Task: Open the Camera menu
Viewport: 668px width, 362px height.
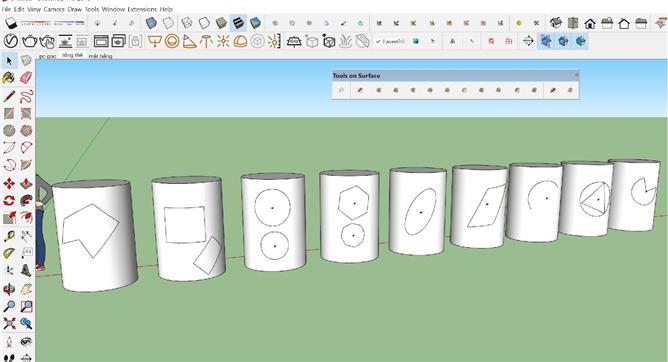Action: click(54, 9)
